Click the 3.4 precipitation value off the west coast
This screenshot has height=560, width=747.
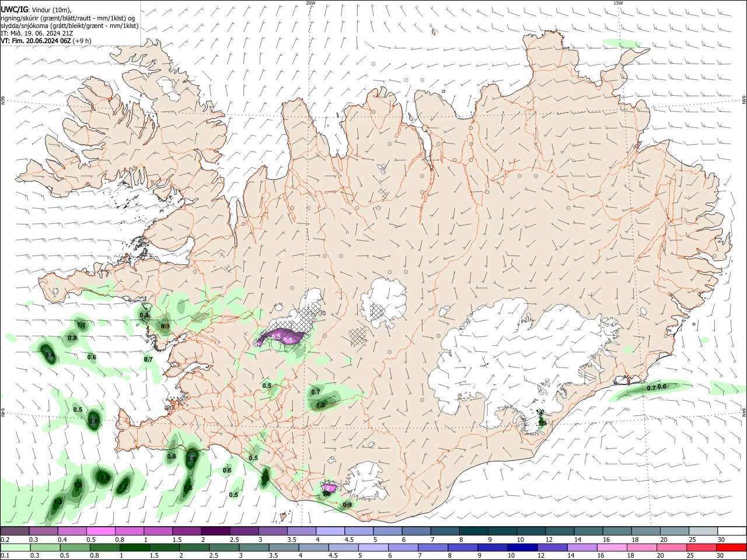coord(50,355)
